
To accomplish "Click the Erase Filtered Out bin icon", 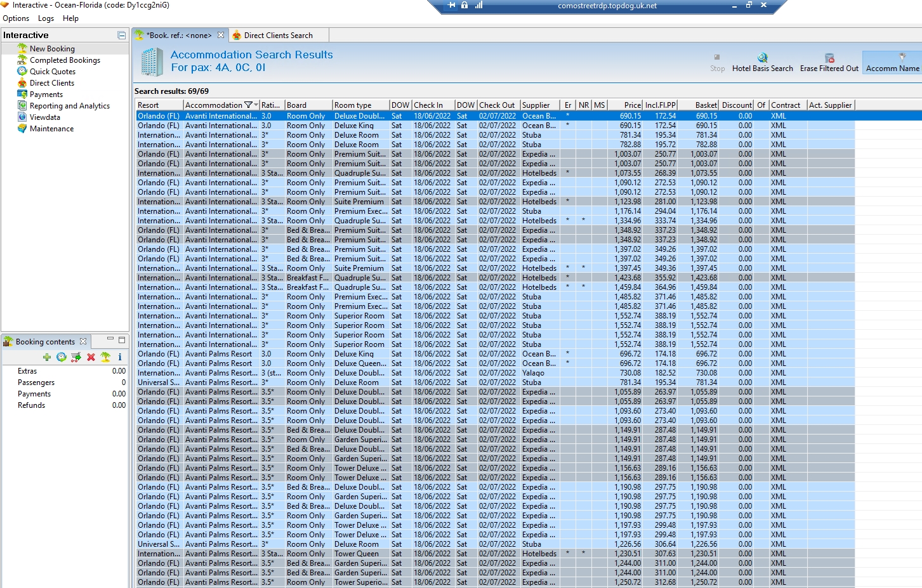I will coord(829,58).
